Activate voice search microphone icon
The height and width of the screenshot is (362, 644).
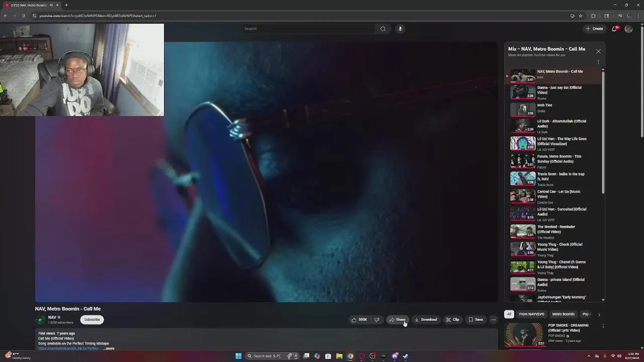[400, 29]
